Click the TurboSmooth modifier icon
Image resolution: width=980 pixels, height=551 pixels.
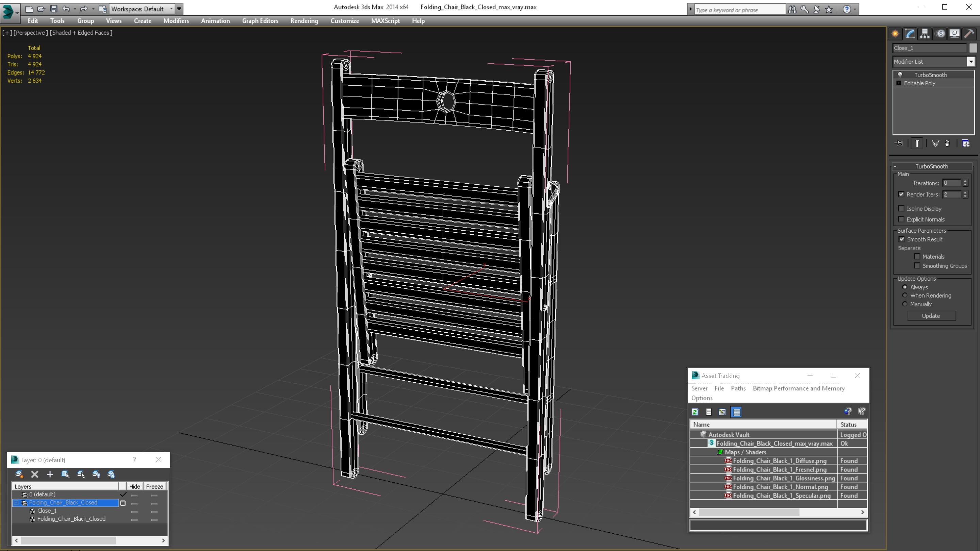tap(900, 74)
